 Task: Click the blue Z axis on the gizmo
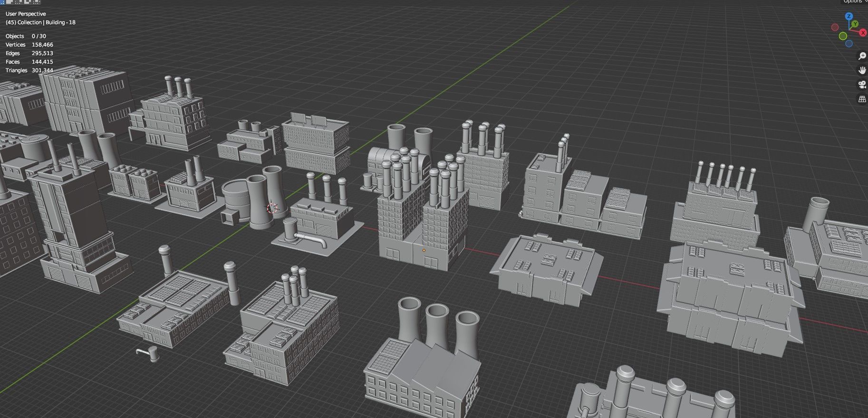(849, 16)
